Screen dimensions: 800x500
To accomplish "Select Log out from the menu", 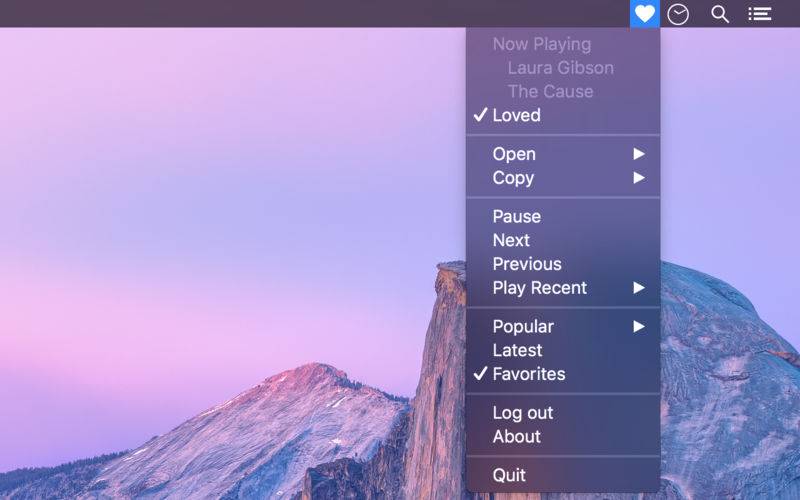I will [563, 413].
